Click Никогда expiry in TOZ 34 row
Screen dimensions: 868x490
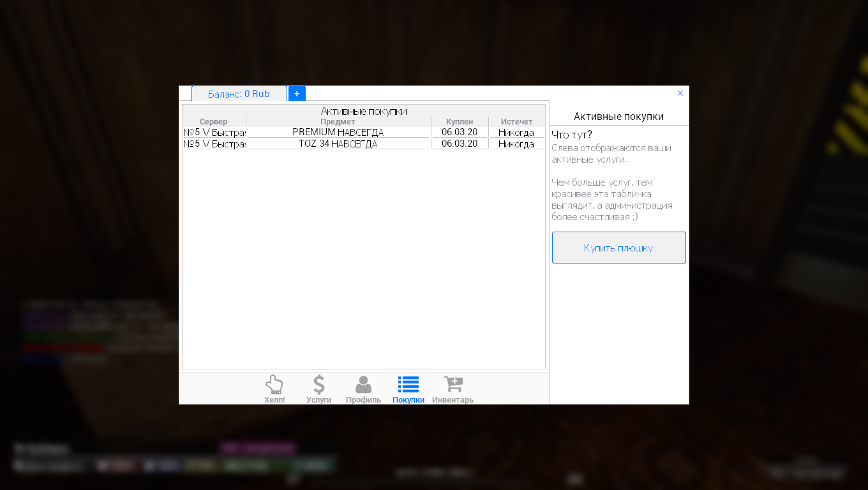point(516,144)
